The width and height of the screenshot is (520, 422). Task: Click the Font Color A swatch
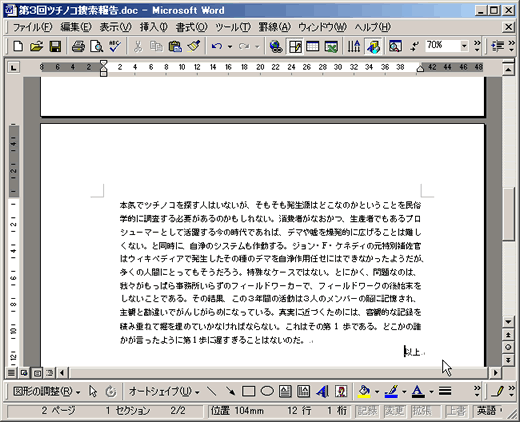(x=418, y=391)
